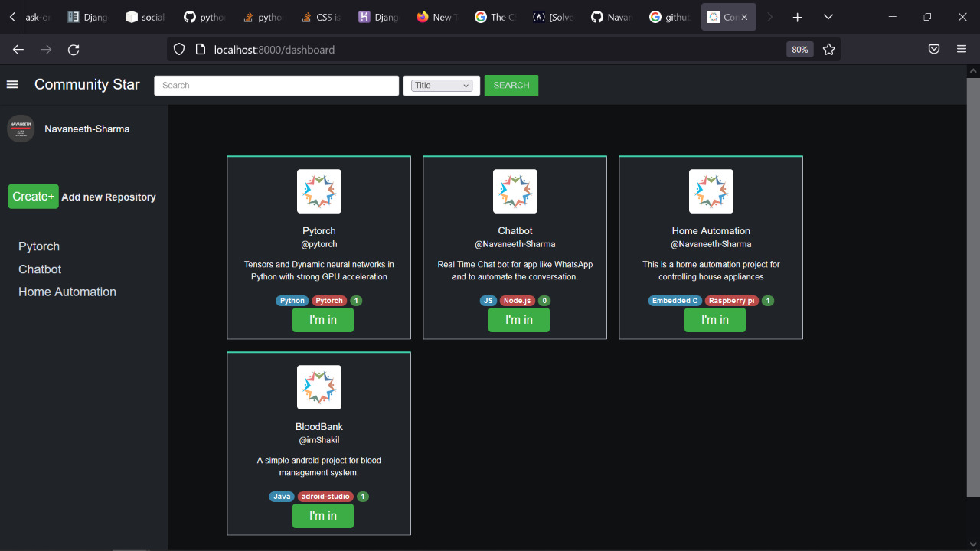
Task: Open the sidebar hamburger menu
Action: (12, 84)
